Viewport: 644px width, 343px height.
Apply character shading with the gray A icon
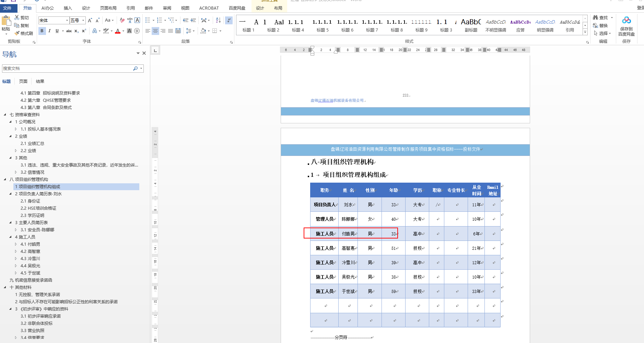point(129,31)
